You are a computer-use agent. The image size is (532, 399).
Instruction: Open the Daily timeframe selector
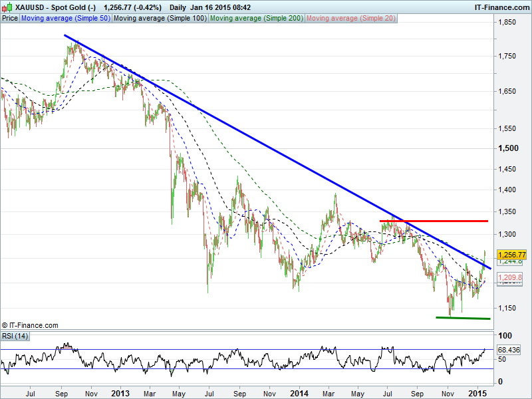click(x=178, y=7)
